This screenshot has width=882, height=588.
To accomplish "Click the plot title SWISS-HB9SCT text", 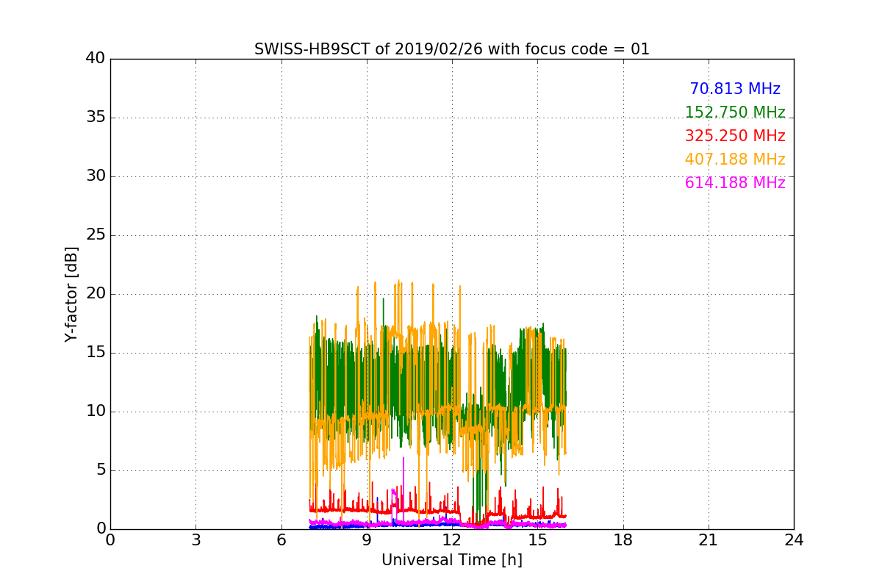I will [451, 49].
